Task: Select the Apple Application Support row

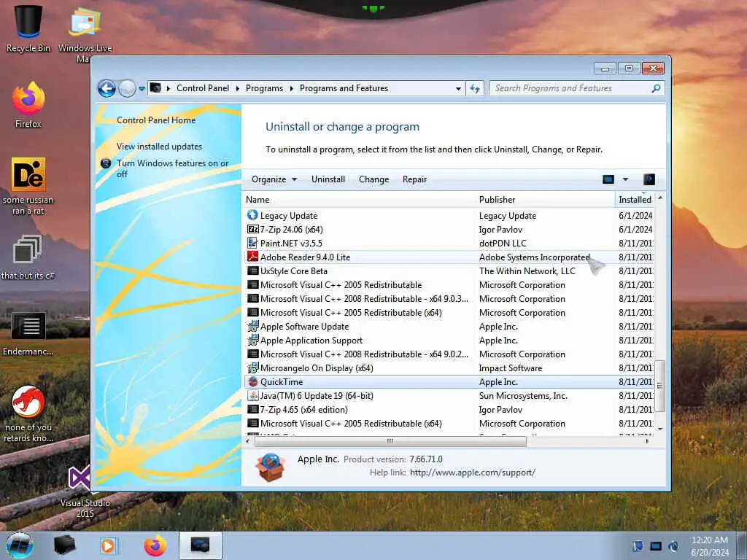Action: [x=449, y=341]
